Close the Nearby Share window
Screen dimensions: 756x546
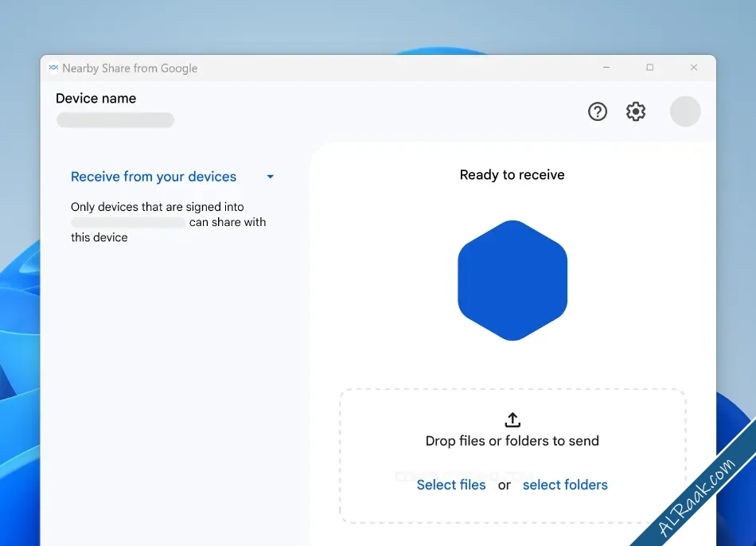(694, 68)
